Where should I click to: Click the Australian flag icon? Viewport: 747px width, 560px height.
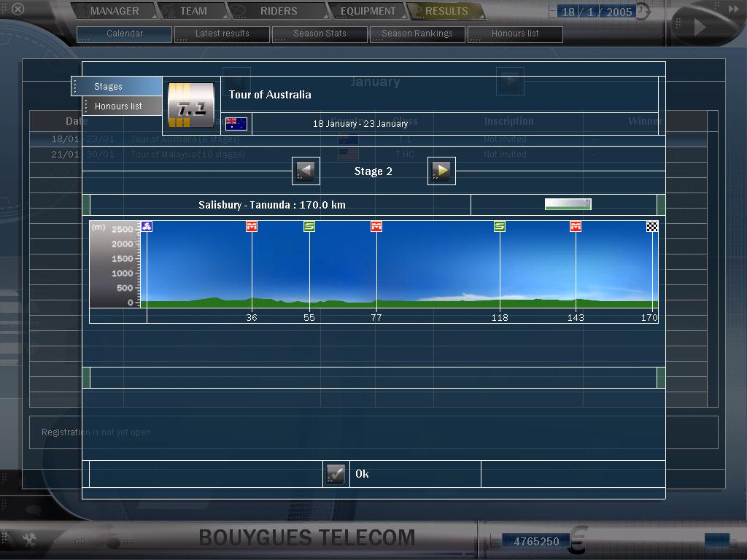tap(236, 124)
